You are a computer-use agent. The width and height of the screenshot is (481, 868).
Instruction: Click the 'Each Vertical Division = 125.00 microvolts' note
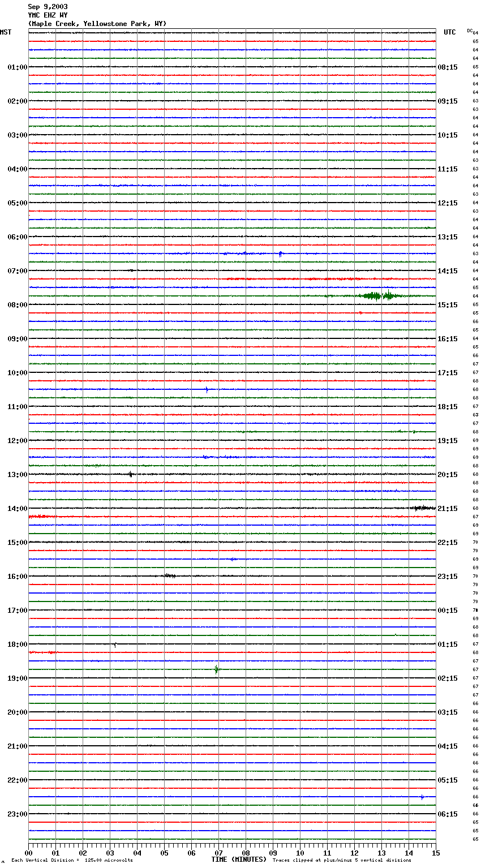pyautogui.click(x=72, y=860)
